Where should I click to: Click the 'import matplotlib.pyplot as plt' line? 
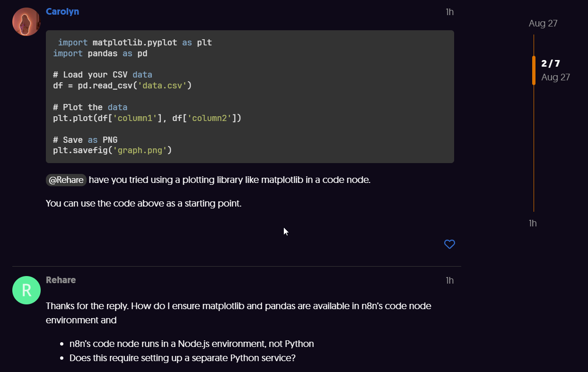tap(135, 43)
